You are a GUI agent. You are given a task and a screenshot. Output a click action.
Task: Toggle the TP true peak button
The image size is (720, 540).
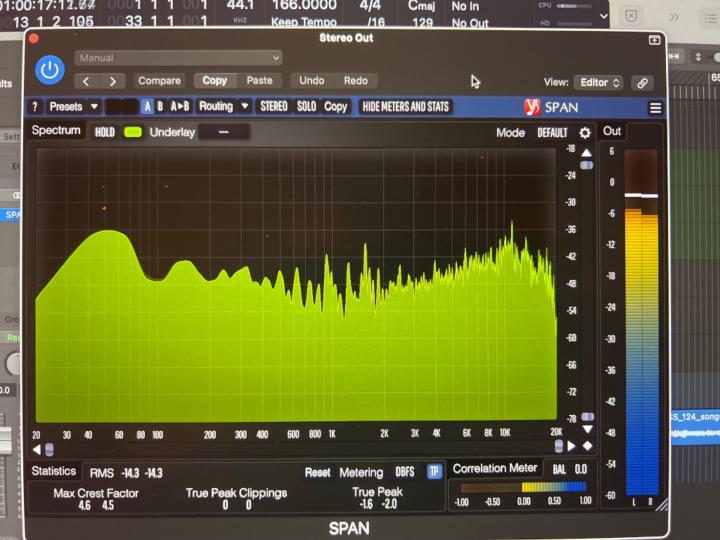pos(434,472)
